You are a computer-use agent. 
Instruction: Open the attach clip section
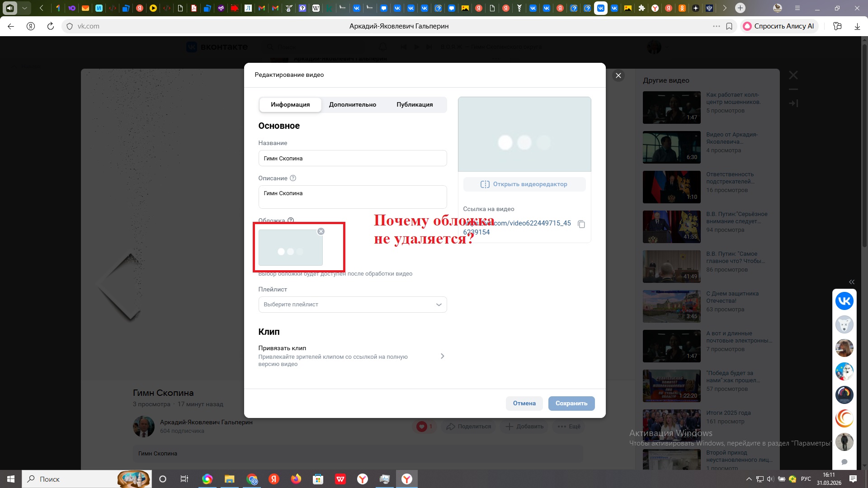pos(352,356)
